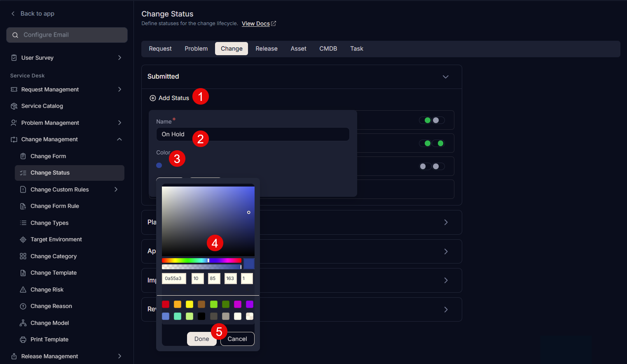Image resolution: width=627 pixels, height=364 pixels.
Task: Collapse the Submitted section chevron
Action: (x=445, y=77)
